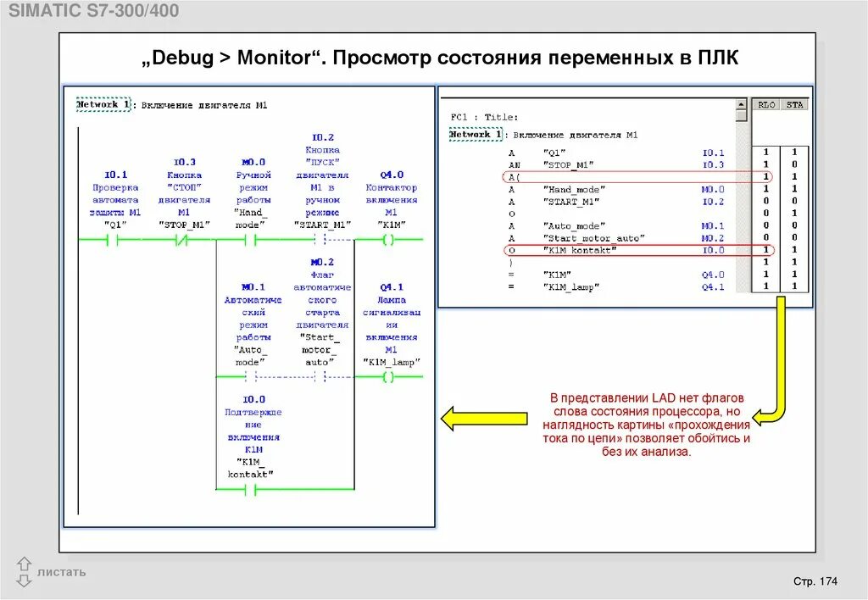This screenshot has height=600, width=868.
Task: Click address M0.0 in the ladder diagram
Action: point(253,162)
